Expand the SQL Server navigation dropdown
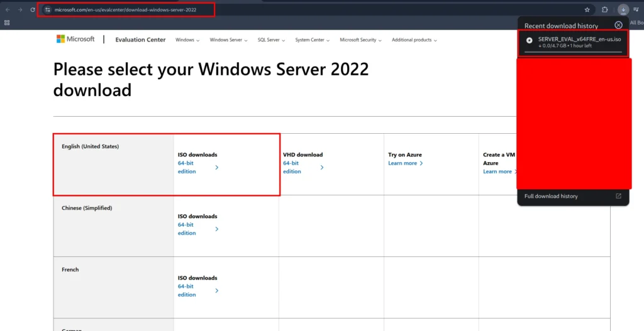Screen dimensions: 644x331 [x=271, y=40]
